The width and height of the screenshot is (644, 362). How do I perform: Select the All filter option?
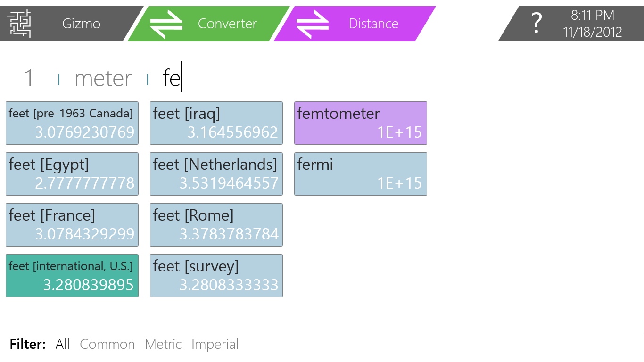(x=63, y=344)
